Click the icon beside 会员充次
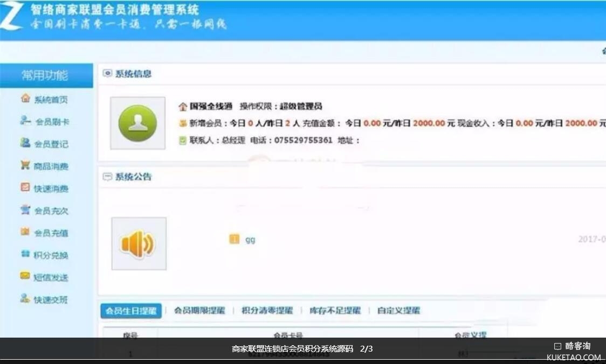 coord(25,209)
